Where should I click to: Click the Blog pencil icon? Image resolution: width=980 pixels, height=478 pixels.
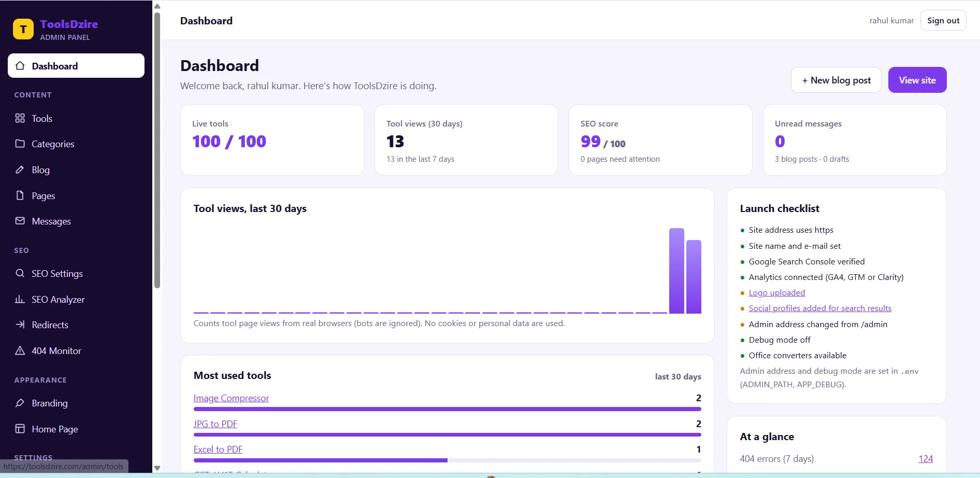[x=20, y=170]
